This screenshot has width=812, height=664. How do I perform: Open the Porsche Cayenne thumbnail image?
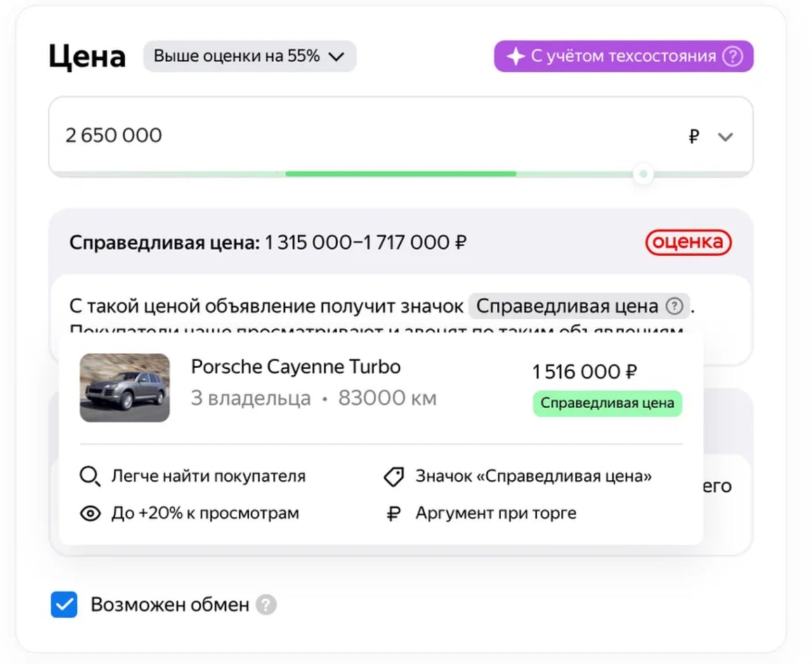[125, 388]
